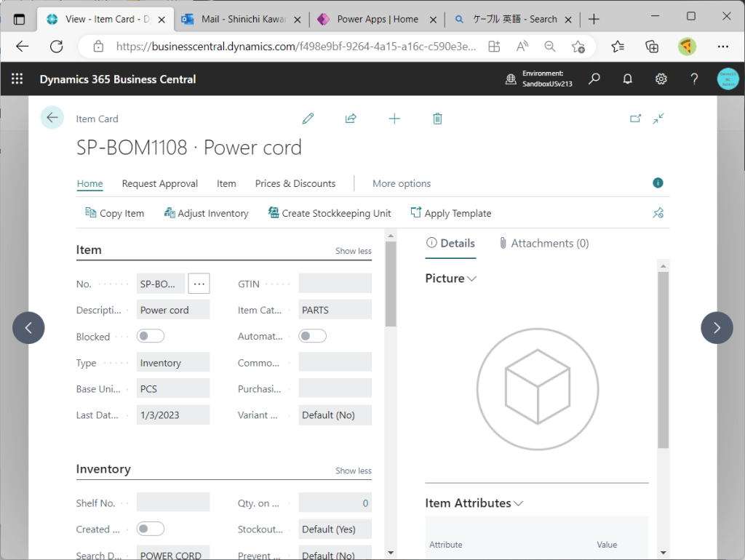Click the environment globe icon
Viewport: 745px width, 560px height.
click(511, 79)
